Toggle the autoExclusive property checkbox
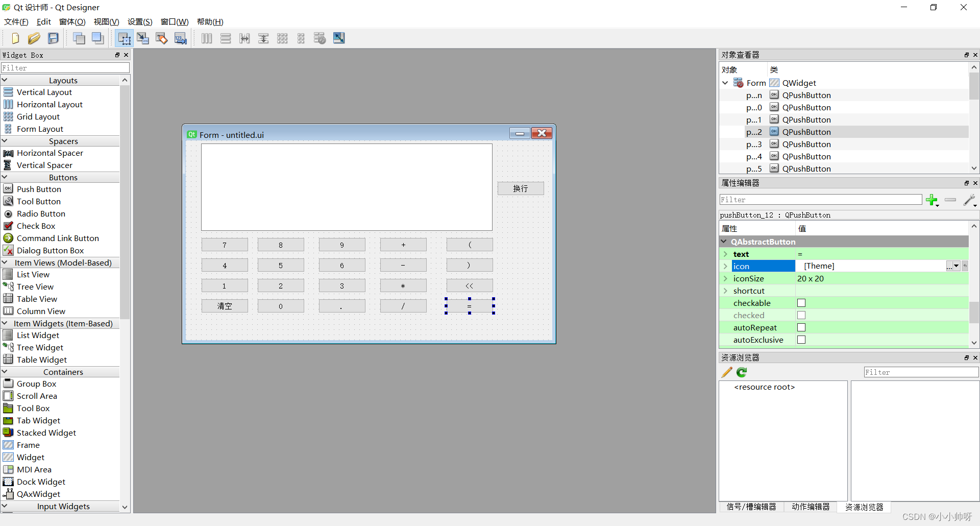Screen dimensions: 980x526 [801, 340]
